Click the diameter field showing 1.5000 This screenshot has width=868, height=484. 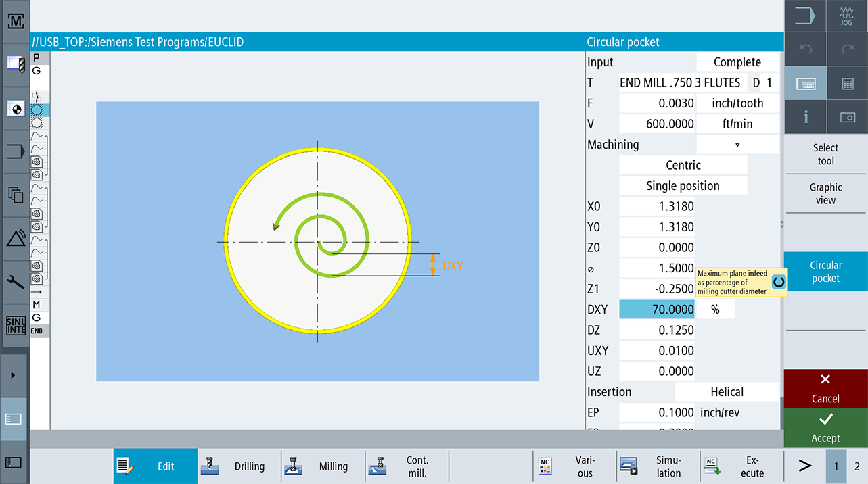coord(658,268)
